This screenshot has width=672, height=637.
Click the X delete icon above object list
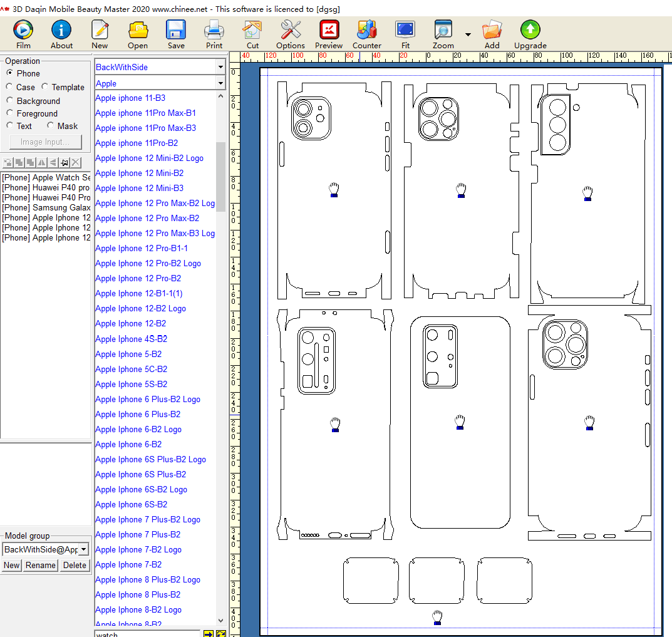(75, 162)
